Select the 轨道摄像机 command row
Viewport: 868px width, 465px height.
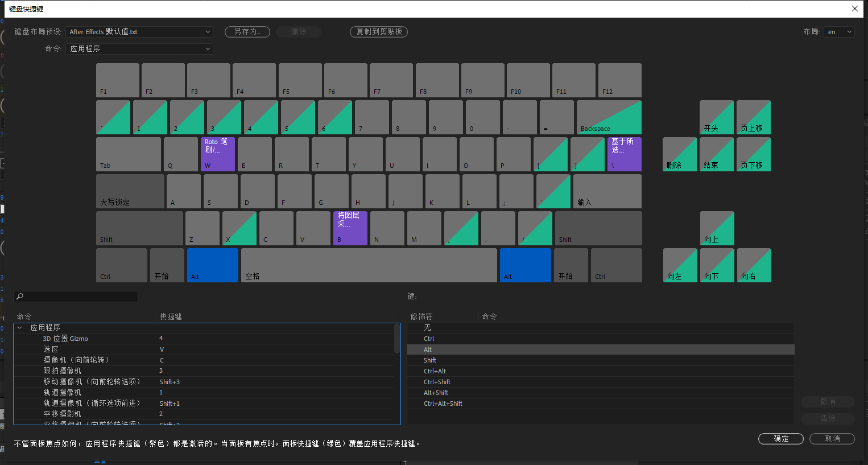tap(204, 393)
